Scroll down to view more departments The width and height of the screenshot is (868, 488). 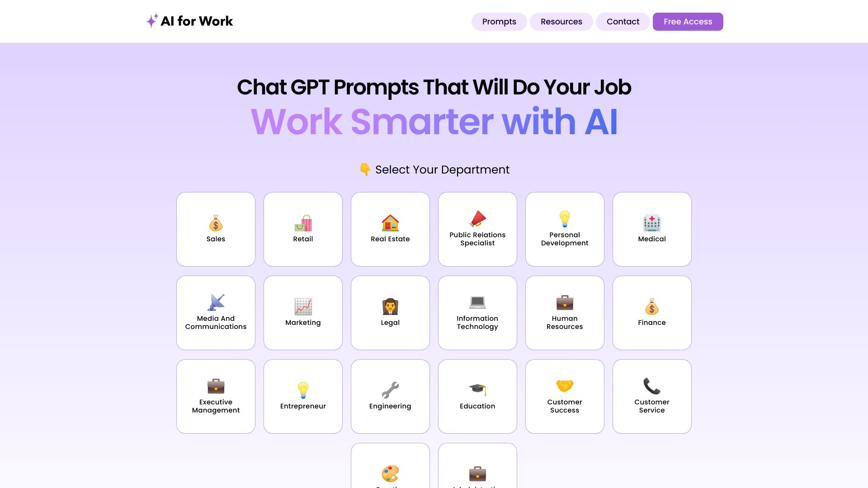click(x=434, y=465)
